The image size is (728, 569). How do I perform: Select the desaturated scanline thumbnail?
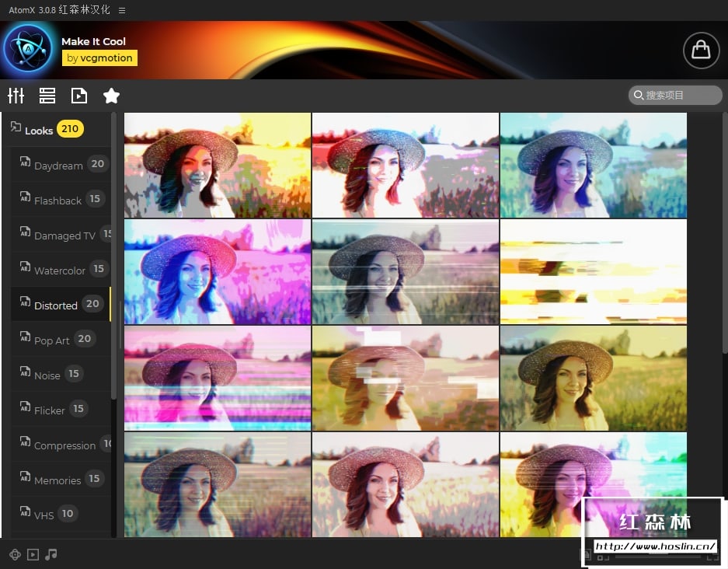[x=406, y=272]
